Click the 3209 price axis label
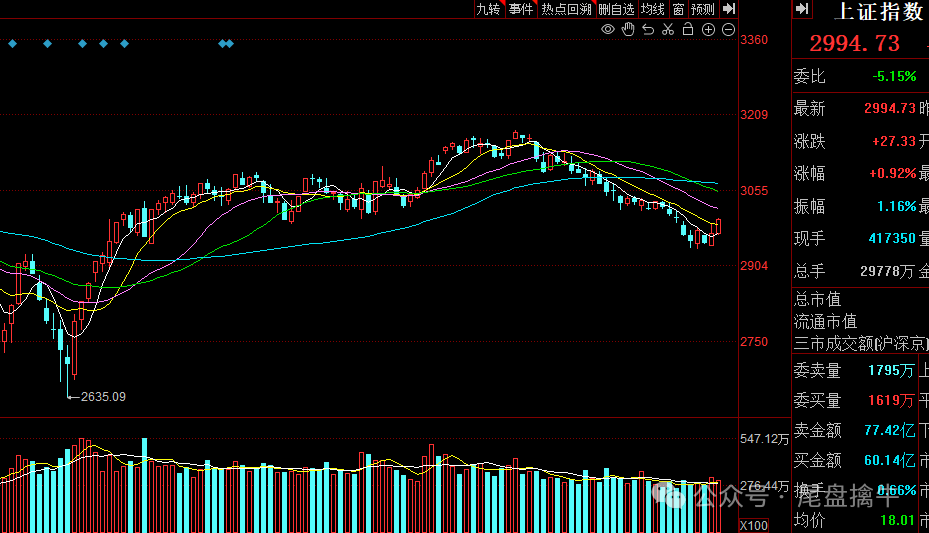The height and width of the screenshot is (533, 929). pyautogui.click(x=754, y=115)
